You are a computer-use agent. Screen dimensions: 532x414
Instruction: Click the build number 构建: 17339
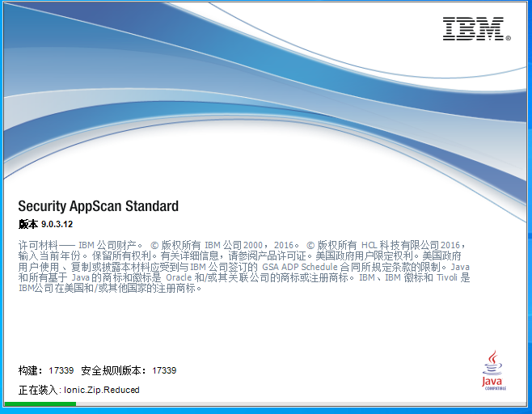(x=46, y=370)
